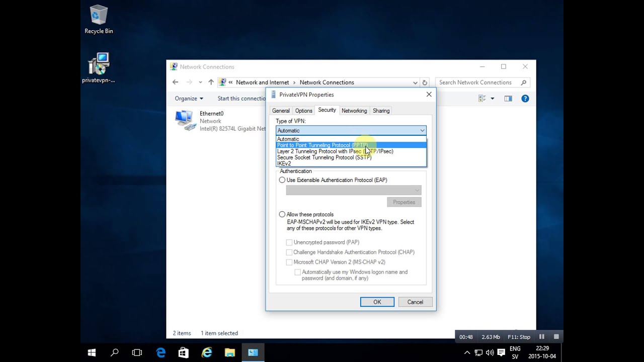
Task: Enable Unencrypted password (PAP) checkbox
Action: [289, 242]
